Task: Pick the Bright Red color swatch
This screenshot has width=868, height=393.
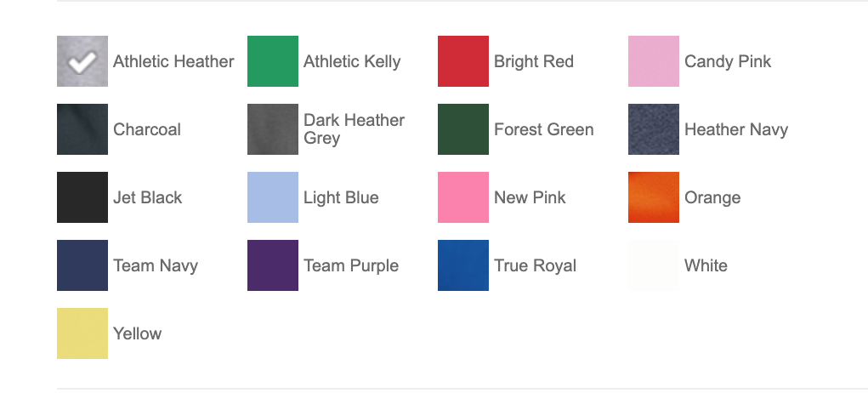Action: point(463,61)
